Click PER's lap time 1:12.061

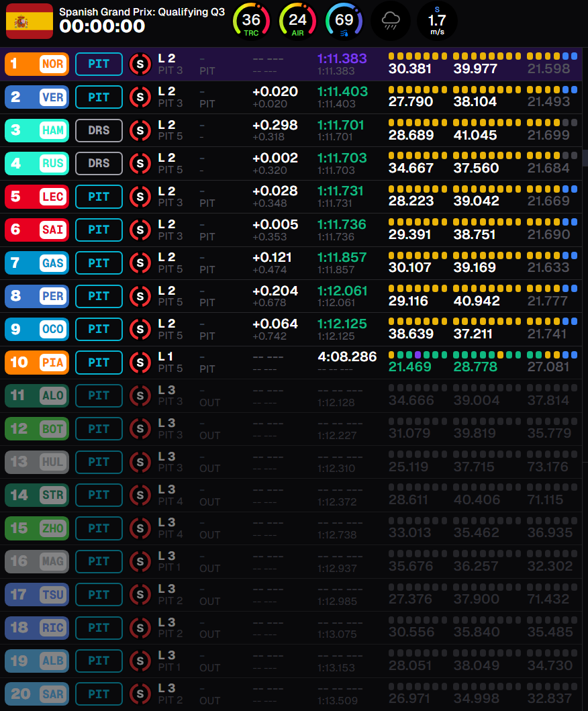pos(342,291)
